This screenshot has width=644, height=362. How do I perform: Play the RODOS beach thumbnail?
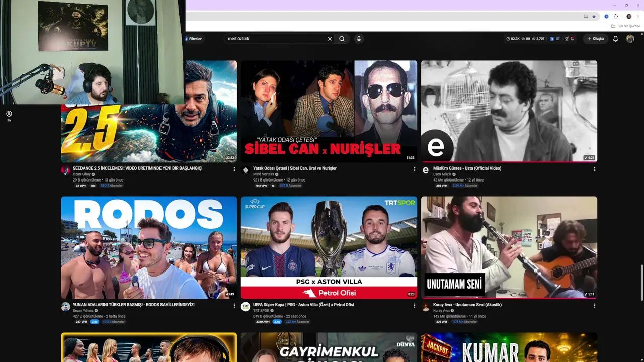(x=149, y=247)
